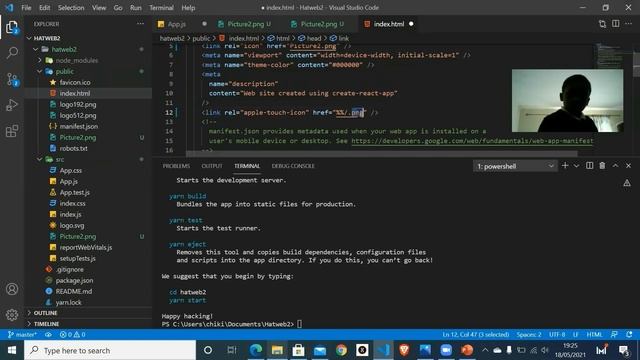Open the Source Control view
The height and width of the screenshot is (360, 640).
pyautogui.click(x=12, y=79)
